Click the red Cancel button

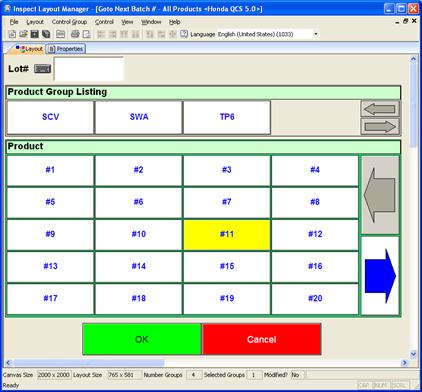[262, 339]
